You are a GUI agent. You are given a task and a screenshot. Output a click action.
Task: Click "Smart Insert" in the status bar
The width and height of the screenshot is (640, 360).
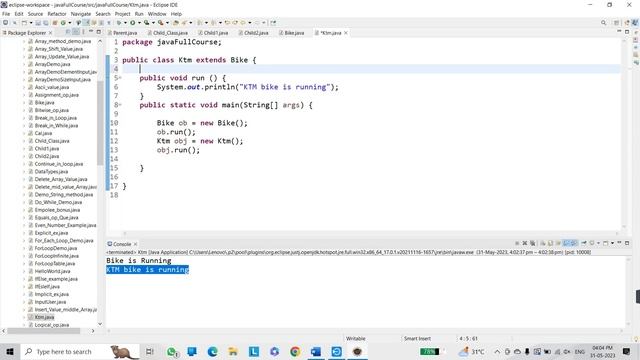click(417, 338)
